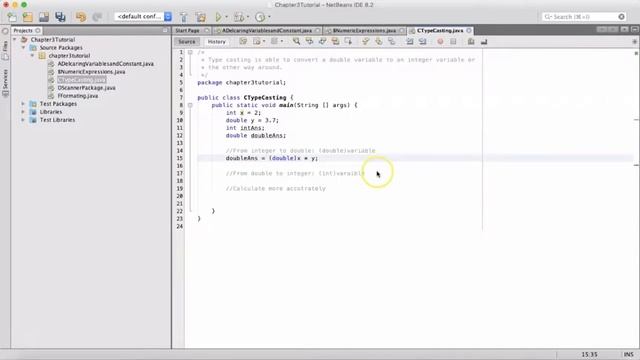Open the Services side tab

(5, 83)
